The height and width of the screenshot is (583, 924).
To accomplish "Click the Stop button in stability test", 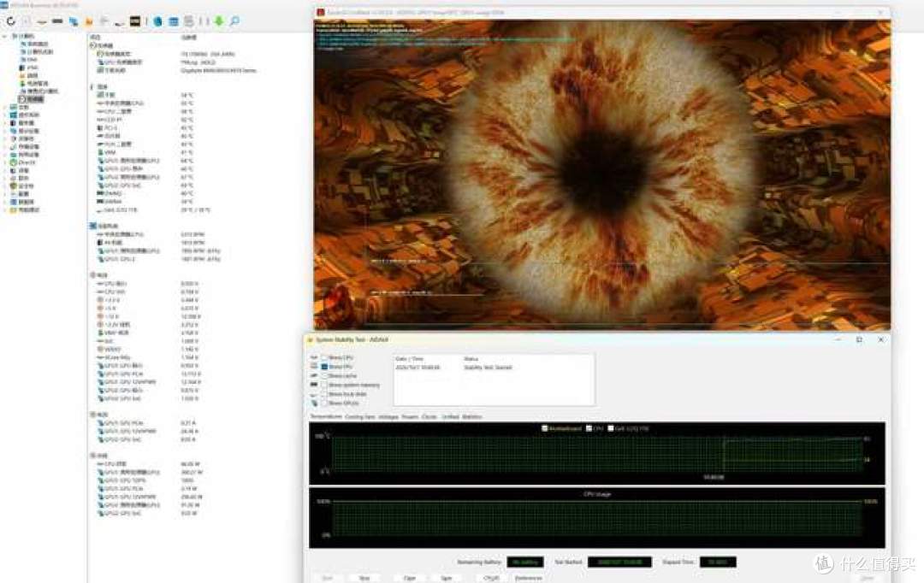I will point(364,578).
